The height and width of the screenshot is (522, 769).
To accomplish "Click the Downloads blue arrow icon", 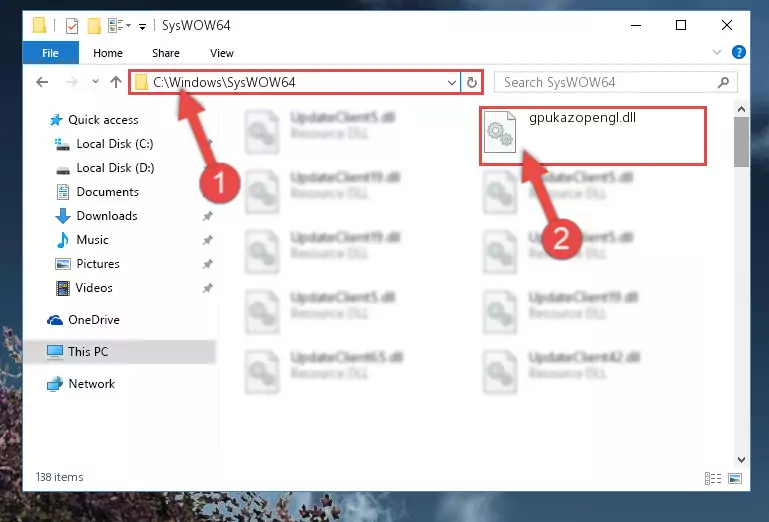I will (x=63, y=216).
